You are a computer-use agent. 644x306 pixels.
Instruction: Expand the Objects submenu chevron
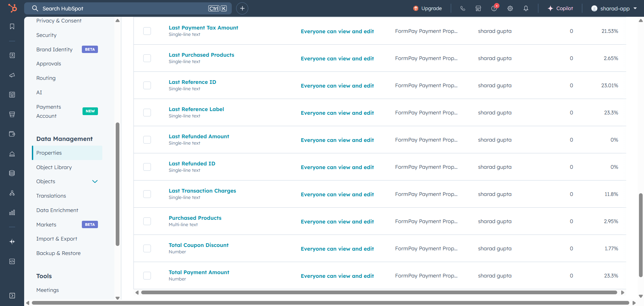tap(95, 182)
